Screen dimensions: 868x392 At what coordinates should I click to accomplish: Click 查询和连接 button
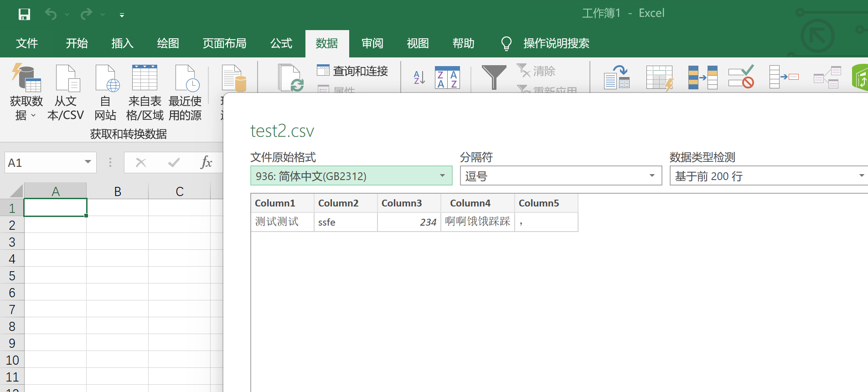353,71
